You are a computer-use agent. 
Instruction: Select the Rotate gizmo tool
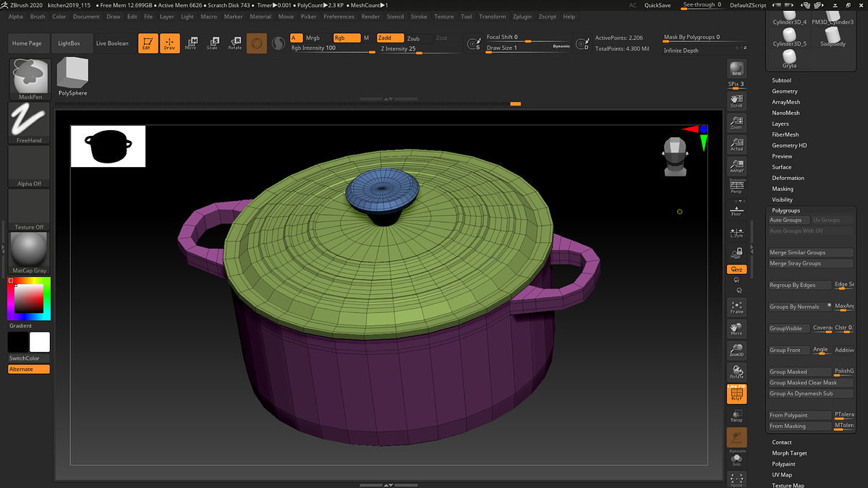[x=234, y=43]
